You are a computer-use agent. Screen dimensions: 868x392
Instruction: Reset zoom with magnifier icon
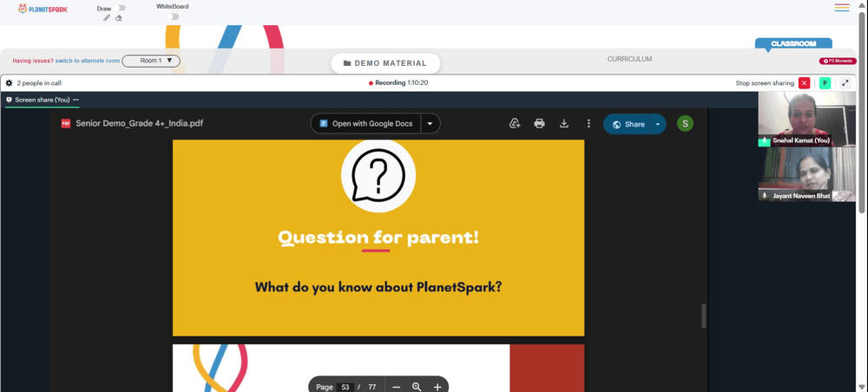[417, 387]
